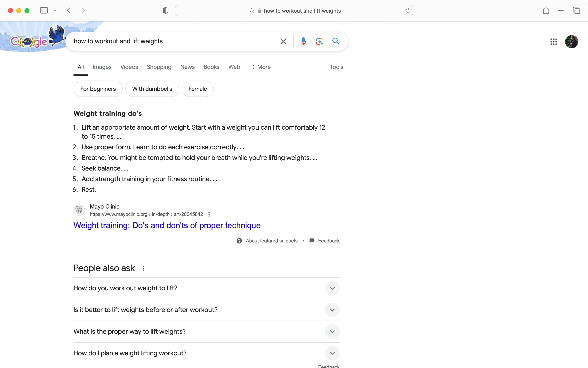Click the Mayo Clinic site name text
This screenshot has height=368, width=588.
click(x=105, y=206)
